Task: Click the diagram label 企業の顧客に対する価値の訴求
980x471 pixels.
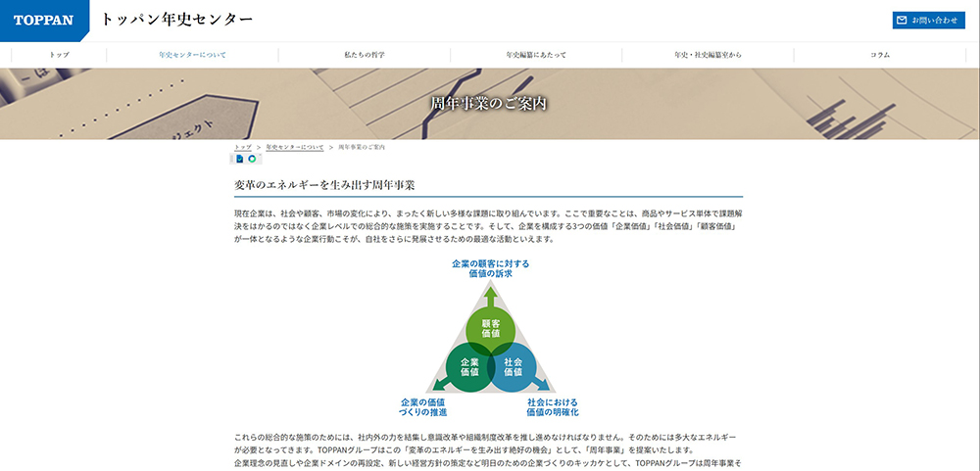Action: (x=491, y=268)
